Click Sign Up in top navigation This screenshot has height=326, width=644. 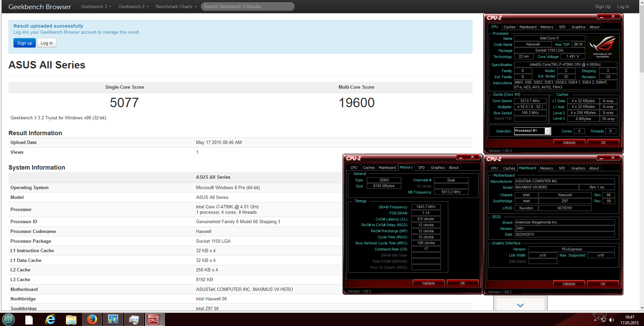603,6
